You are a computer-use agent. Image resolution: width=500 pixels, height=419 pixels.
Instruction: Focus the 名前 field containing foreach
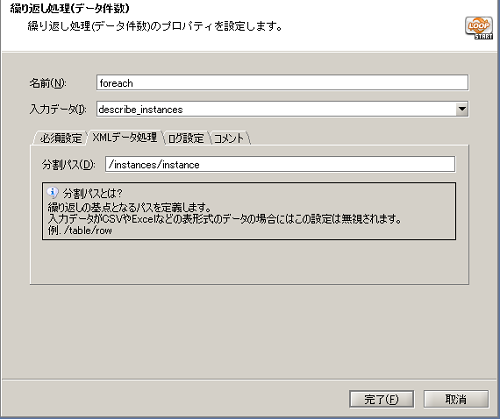tap(282, 82)
